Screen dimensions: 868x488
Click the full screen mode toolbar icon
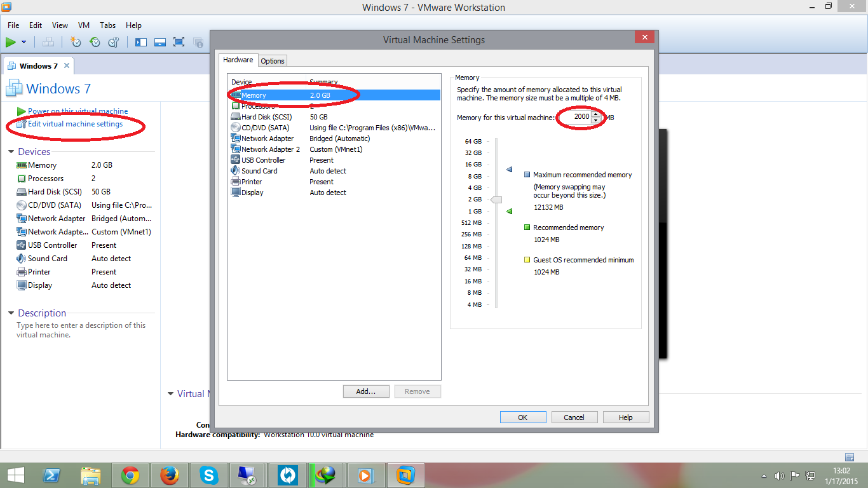[x=179, y=42]
